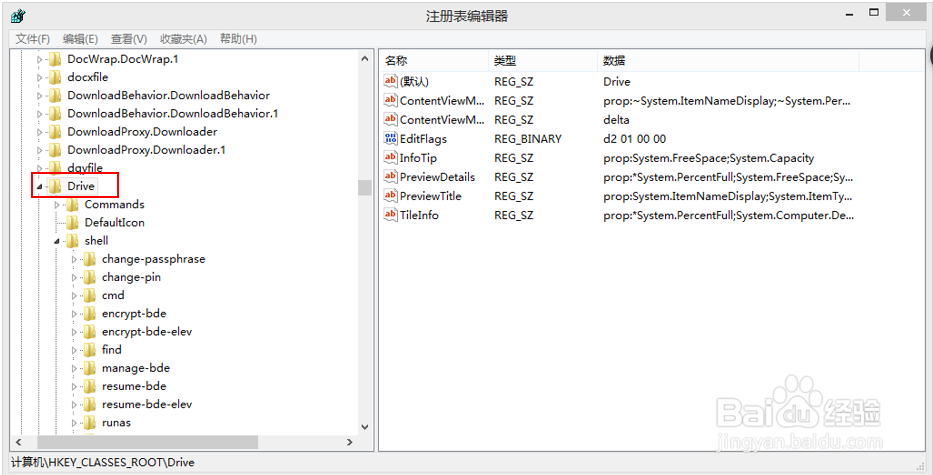
Task: Click the DefaultIcon folder icon
Action: pos(73,223)
